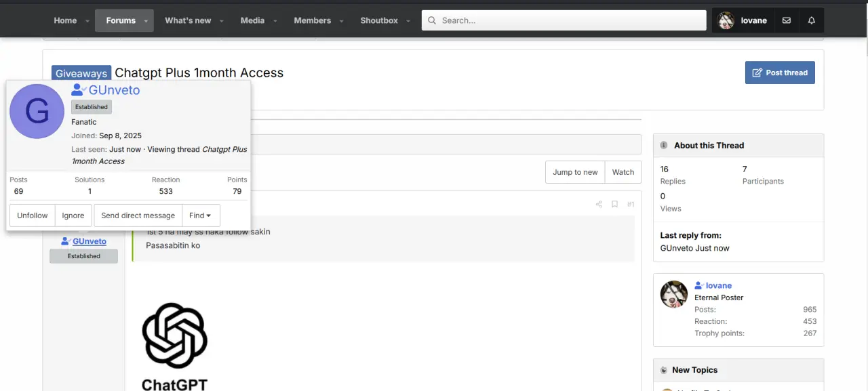Click GUnveto's large G avatar in popup
Viewport: 868px width, 391px height.
(x=37, y=111)
